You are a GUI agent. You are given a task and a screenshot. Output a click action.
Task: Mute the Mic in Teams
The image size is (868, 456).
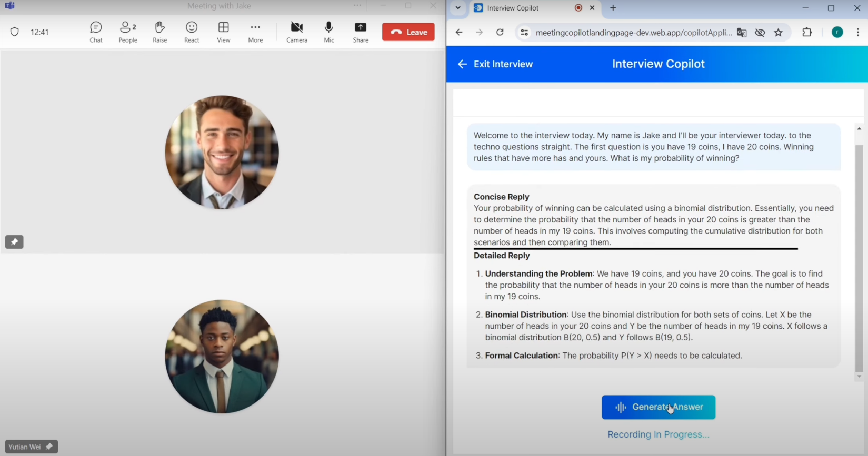pyautogui.click(x=329, y=32)
